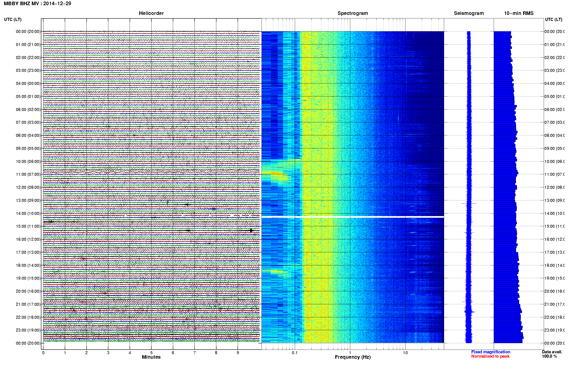The height and width of the screenshot is (368, 588).
Task: Click the left '03:00 (23:00)' time label
Action: (28, 70)
